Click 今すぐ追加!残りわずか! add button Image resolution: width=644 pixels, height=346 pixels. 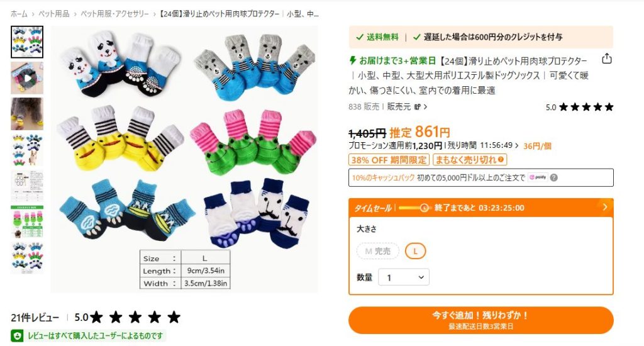pyautogui.click(x=481, y=320)
